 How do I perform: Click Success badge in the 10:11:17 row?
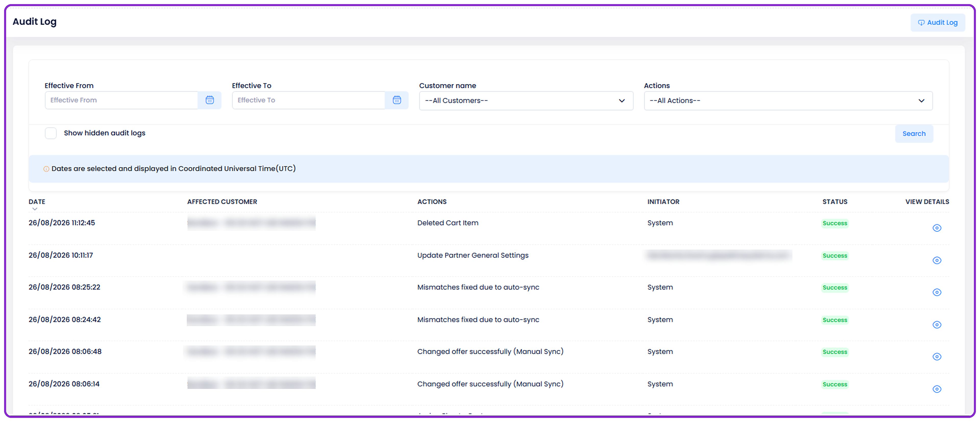click(835, 255)
